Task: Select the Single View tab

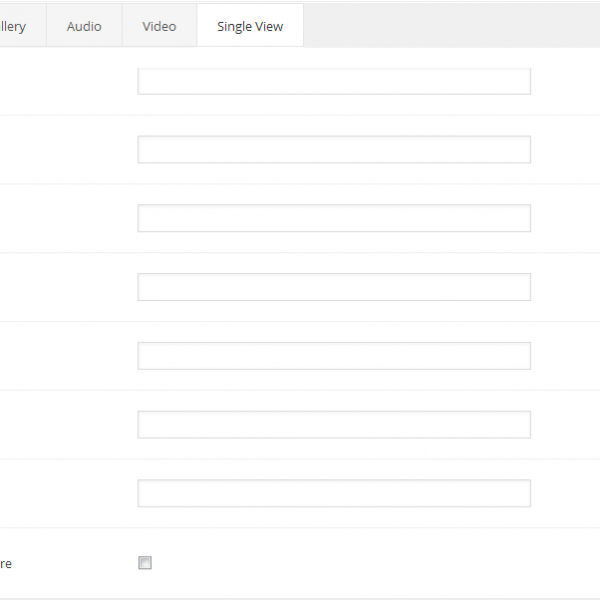Action: click(x=250, y=27)
